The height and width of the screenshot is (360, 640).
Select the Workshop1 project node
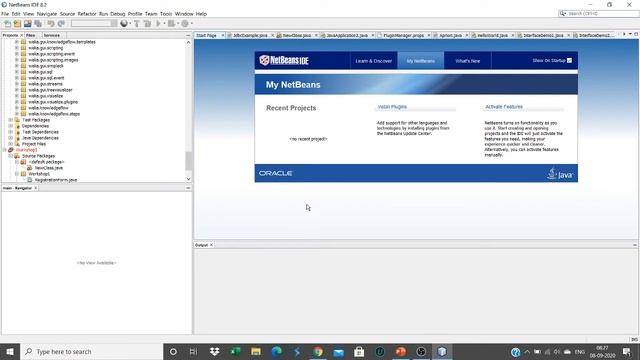click(x=27, y=150)
